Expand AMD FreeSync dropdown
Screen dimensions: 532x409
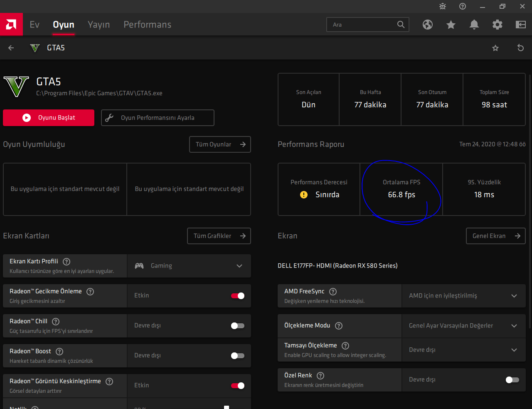tap(514, 296)
